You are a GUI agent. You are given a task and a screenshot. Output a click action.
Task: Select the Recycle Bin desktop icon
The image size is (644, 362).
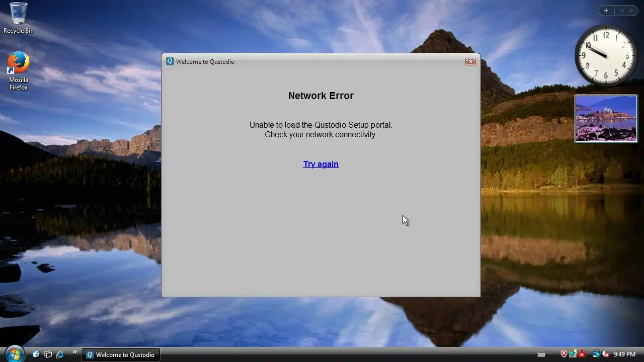point(19,18)
